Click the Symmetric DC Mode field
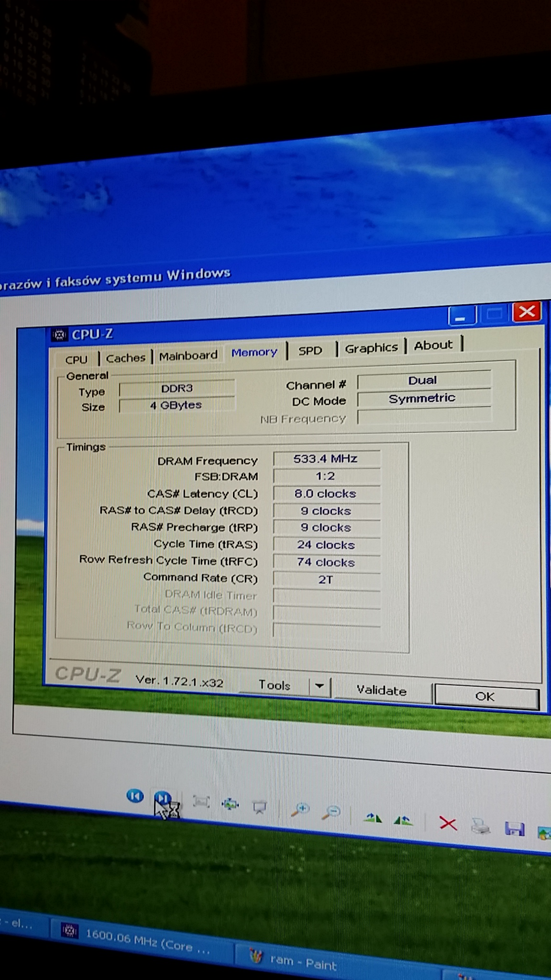 click(x=424, y=398)
